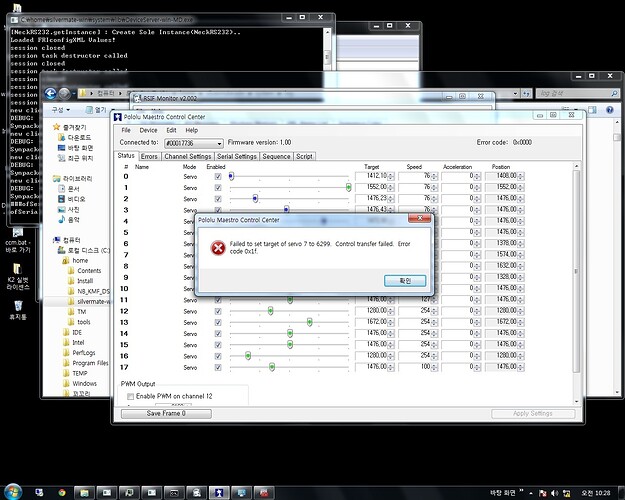Toggle the Enabled checkbox for servo 17

point(218,366)
